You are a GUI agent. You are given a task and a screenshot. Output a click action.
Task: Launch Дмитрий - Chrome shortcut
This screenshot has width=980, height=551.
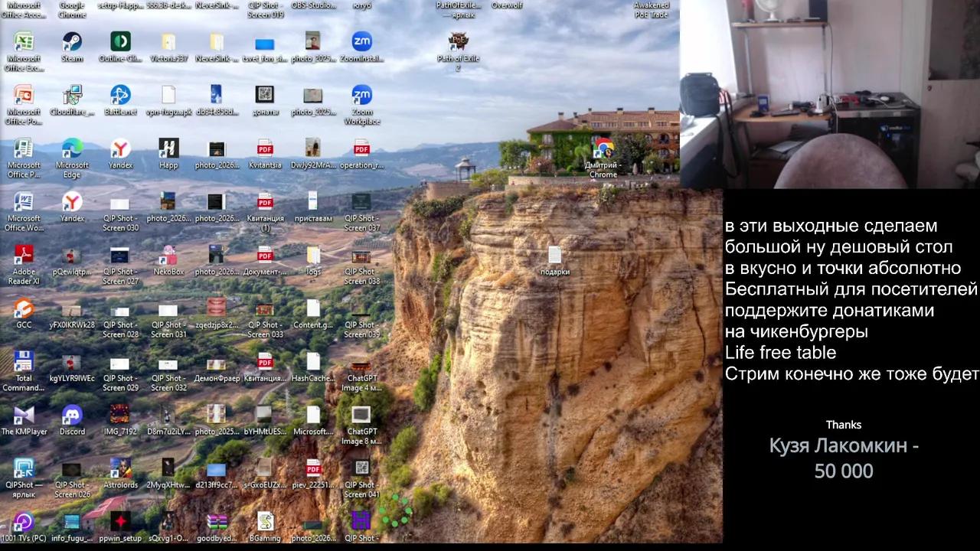click(603, 158)
